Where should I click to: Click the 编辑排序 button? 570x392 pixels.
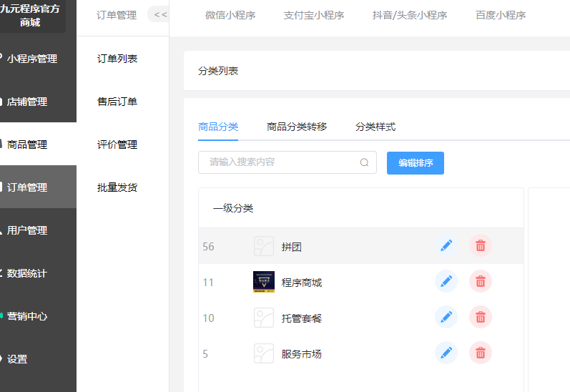tap(416, 162)
